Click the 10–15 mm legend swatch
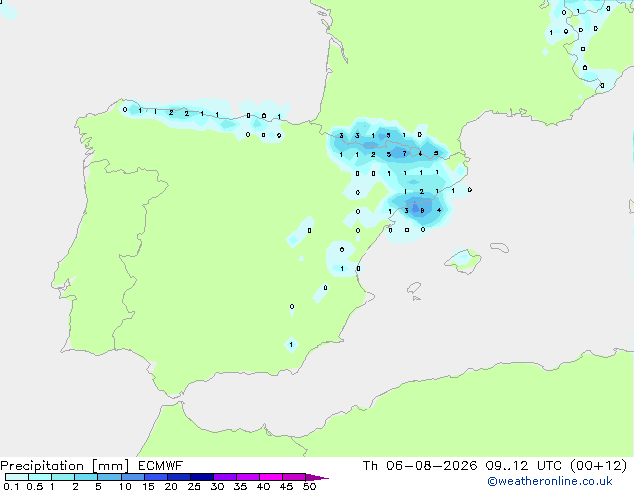634x490 pixels. click(x=133, y=477)
